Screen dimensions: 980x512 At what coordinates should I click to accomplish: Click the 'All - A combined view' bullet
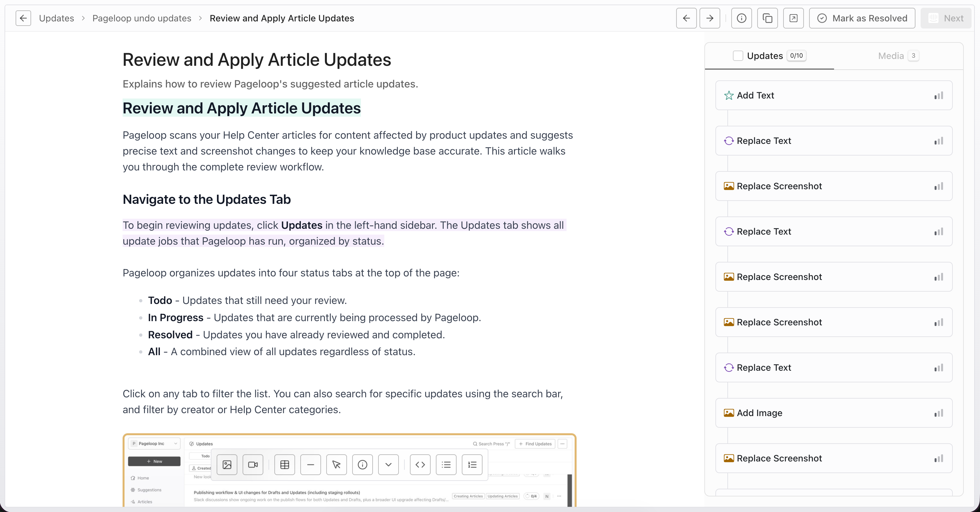(281, 352)
